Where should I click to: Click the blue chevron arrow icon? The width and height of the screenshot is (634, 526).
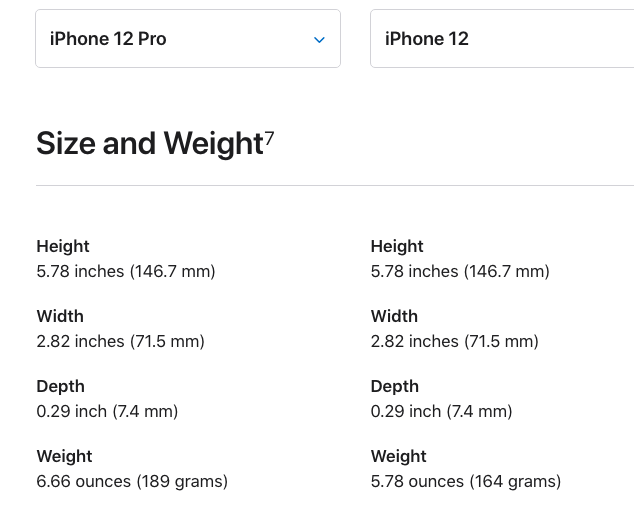(x=319, y=40)
